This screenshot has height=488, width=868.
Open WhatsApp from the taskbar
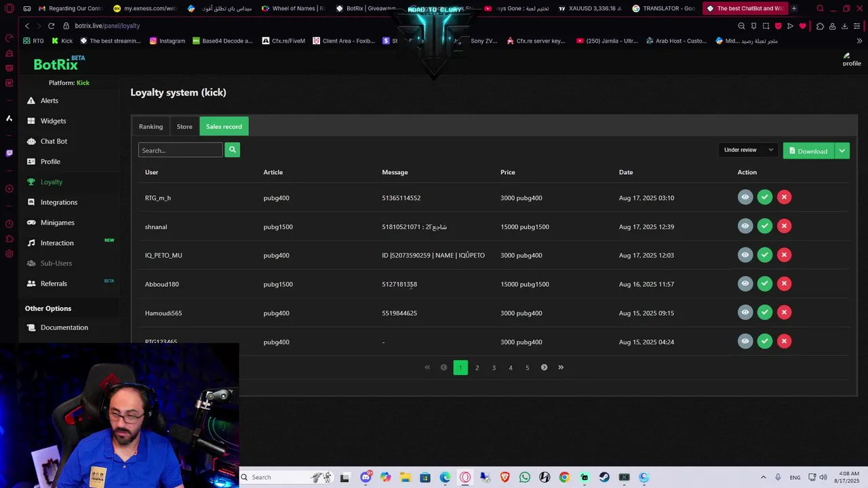click(524, 477)
